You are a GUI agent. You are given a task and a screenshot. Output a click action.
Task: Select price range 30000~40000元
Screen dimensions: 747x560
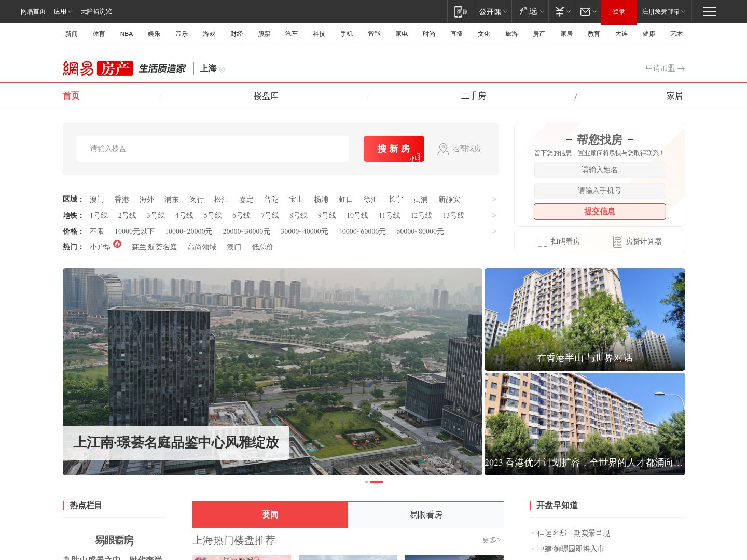tap(305, 232)
